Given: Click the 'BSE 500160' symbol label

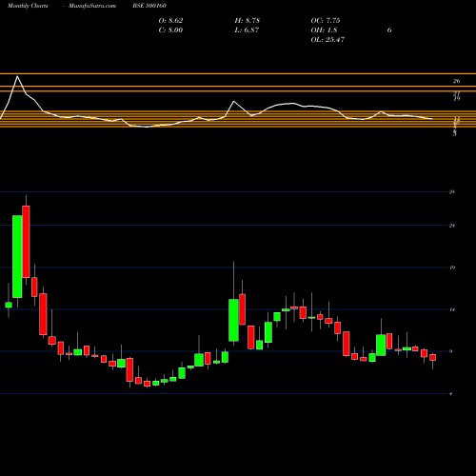Looking at the screenshot, I should [x=149, y=6].
